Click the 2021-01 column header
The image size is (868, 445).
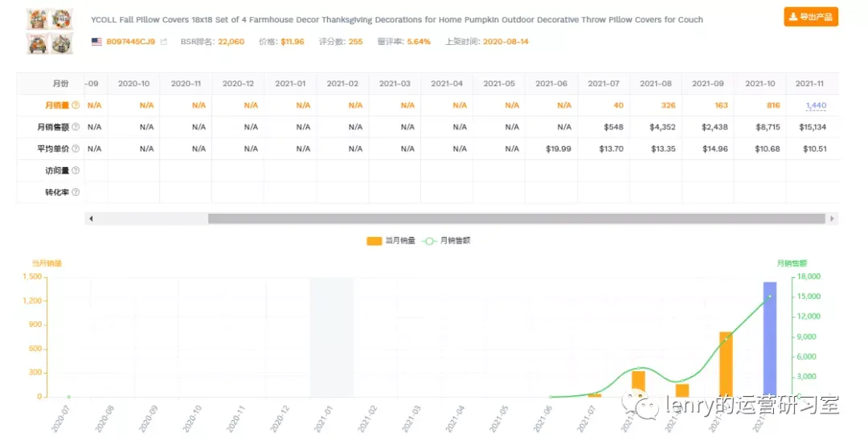tap(290, 84)
